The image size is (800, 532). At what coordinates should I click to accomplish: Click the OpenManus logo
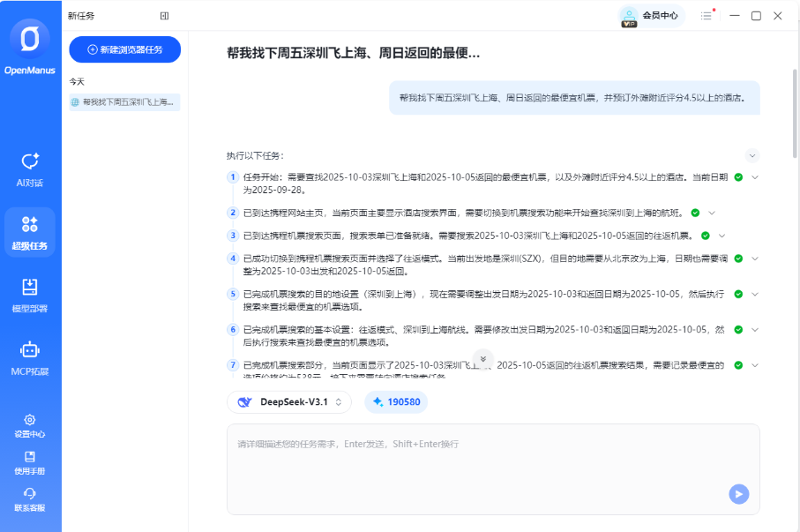(x=30, y=40)
